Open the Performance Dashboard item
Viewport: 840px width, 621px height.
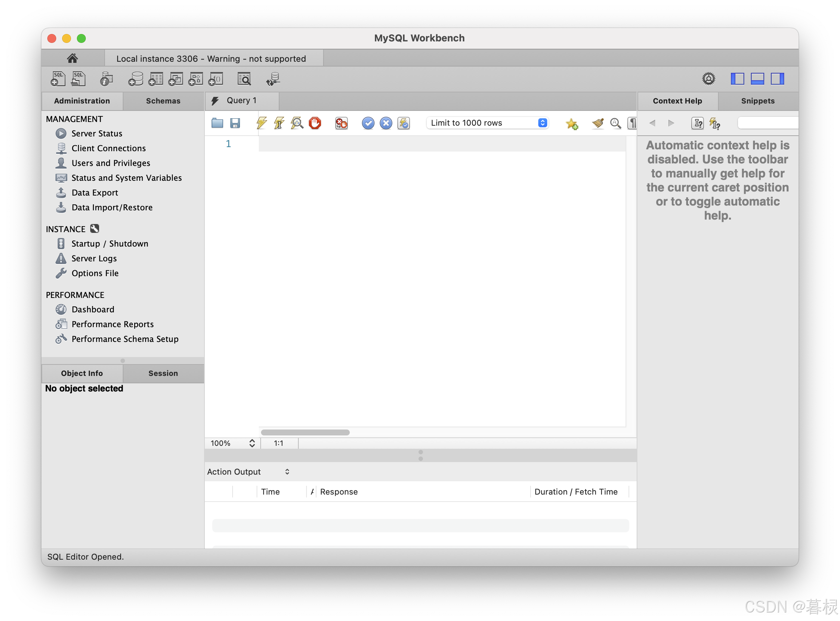tap(92, 309)
